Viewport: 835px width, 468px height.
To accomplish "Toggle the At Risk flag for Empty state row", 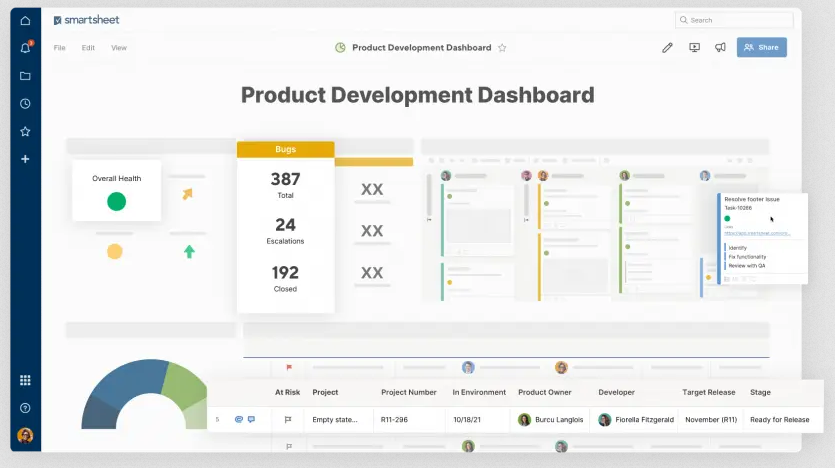I will pyautogui.click(x=288, y=420).
